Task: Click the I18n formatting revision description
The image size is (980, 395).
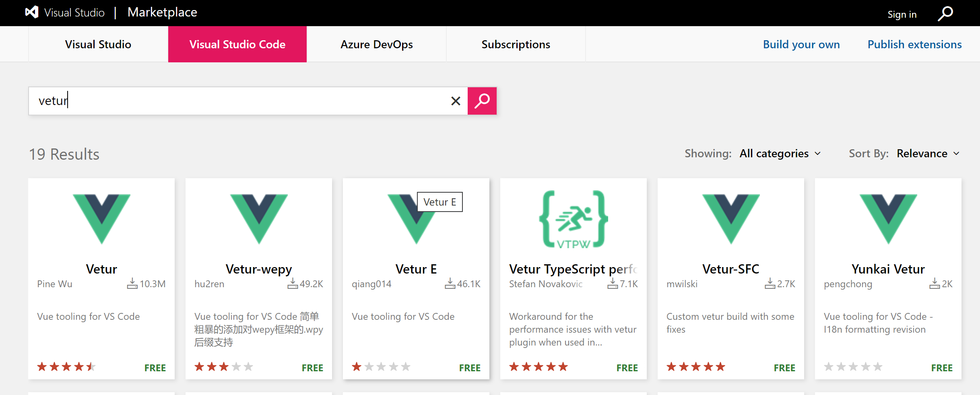Action: click(878, 323)
